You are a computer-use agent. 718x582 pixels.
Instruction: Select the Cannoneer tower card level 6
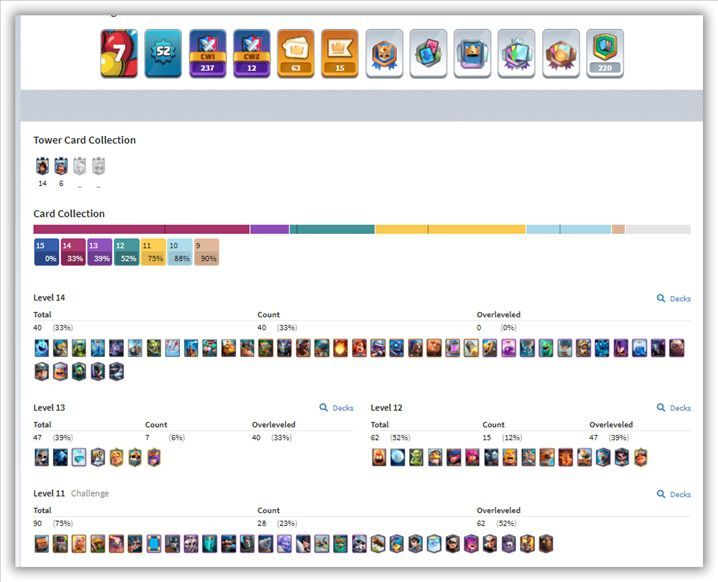61,166
